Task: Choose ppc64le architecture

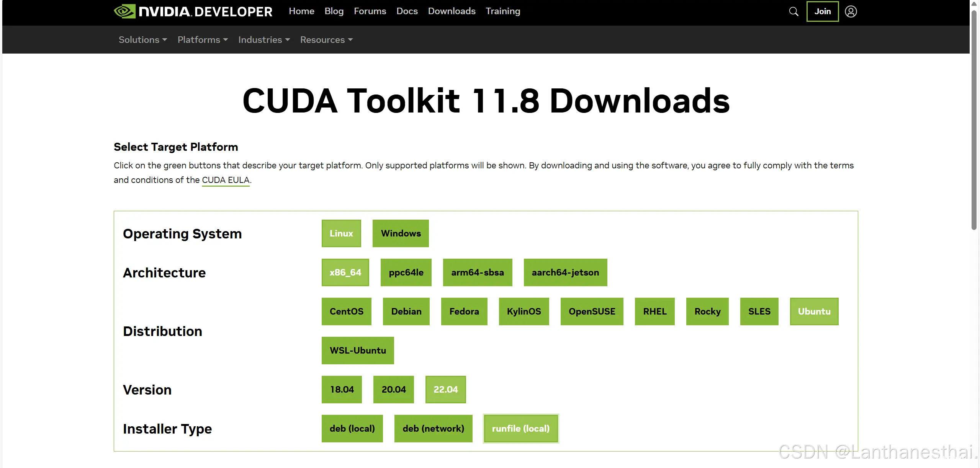Action: [406, 272]
